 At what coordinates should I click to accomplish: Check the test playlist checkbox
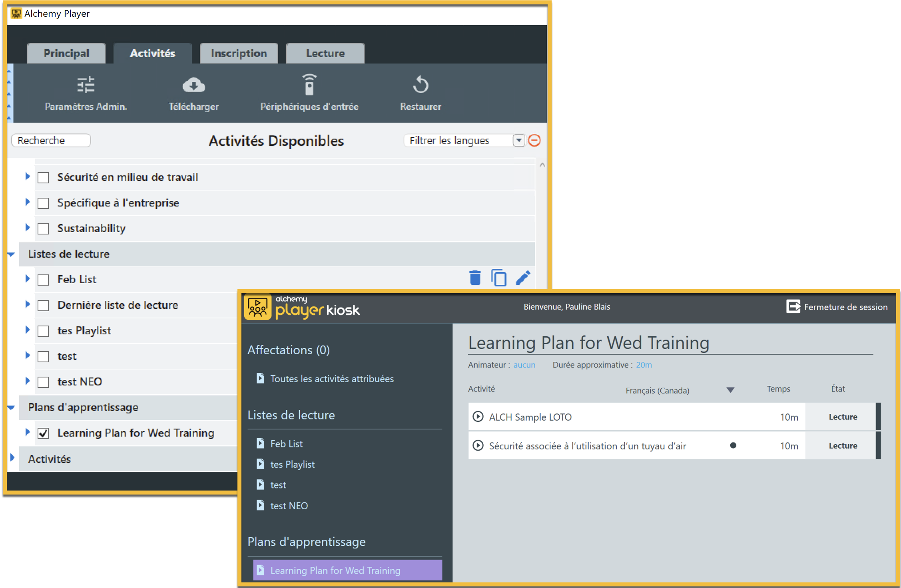tap(43, 356)
